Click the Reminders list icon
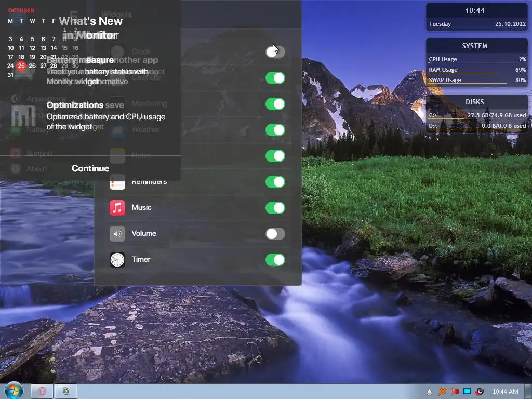This screenshot has width=532, height=399. [117, 183]
